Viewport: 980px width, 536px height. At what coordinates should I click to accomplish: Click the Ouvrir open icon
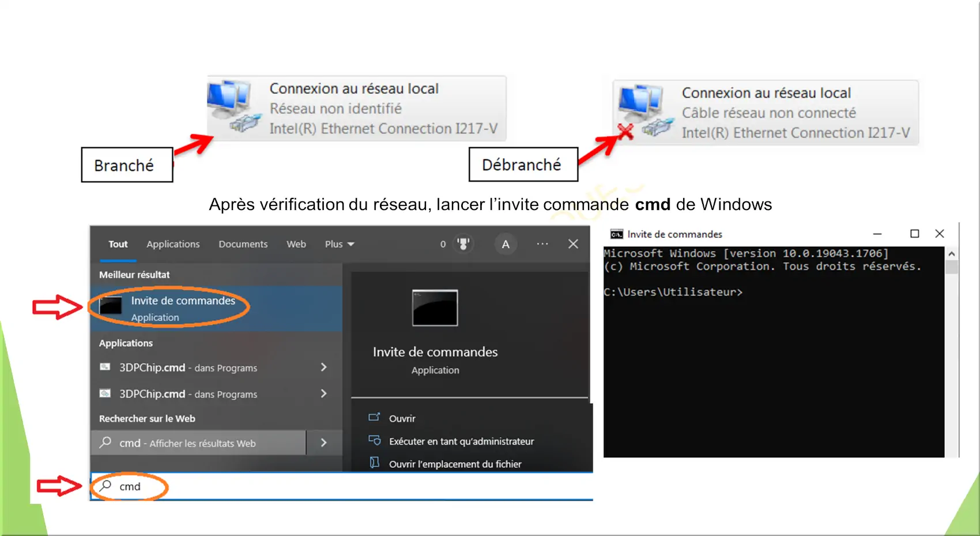click(x=375, y=417)
